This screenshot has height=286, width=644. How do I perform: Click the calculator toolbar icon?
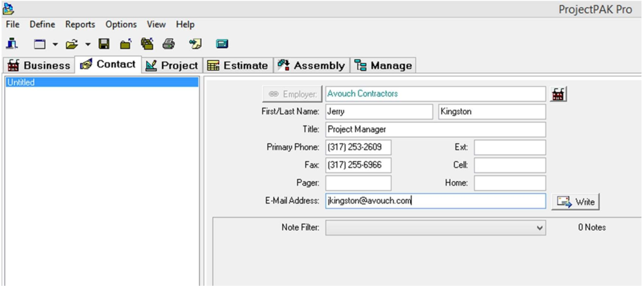coord(222,45)
